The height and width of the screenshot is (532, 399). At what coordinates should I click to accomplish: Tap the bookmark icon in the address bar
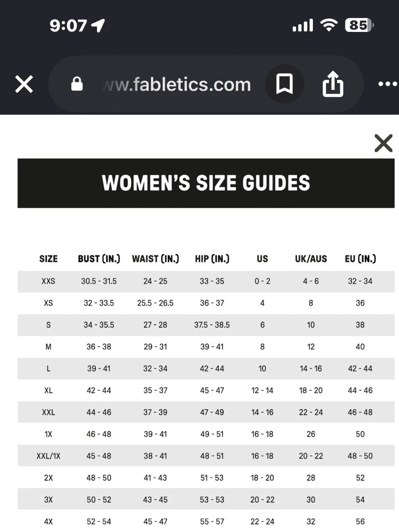point(284,84)
